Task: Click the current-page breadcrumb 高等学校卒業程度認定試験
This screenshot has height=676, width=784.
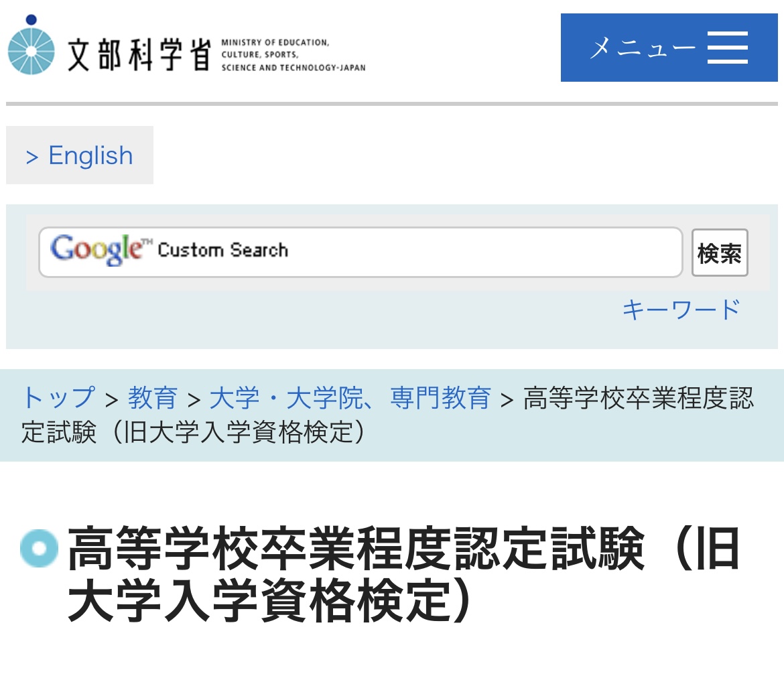Action: point(387,415)
